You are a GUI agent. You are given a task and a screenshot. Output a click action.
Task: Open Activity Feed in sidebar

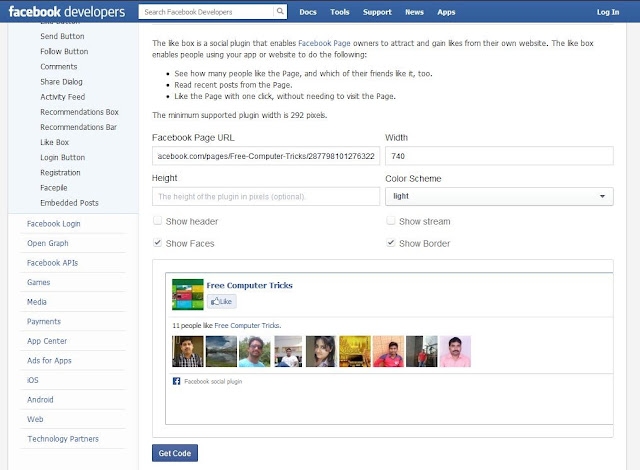point(62,97)
